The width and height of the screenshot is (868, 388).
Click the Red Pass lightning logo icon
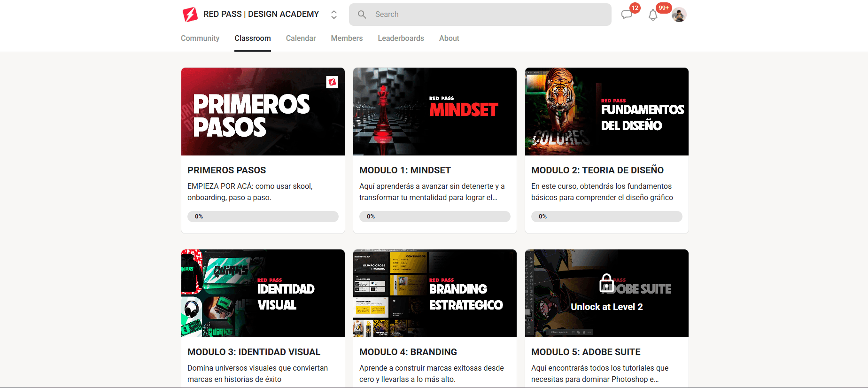(x=190, y=15)
